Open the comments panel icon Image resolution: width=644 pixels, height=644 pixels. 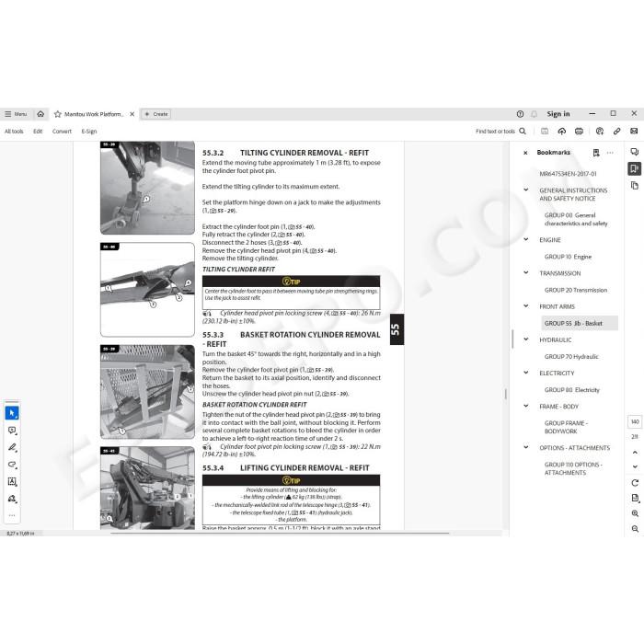pos(634,152)
